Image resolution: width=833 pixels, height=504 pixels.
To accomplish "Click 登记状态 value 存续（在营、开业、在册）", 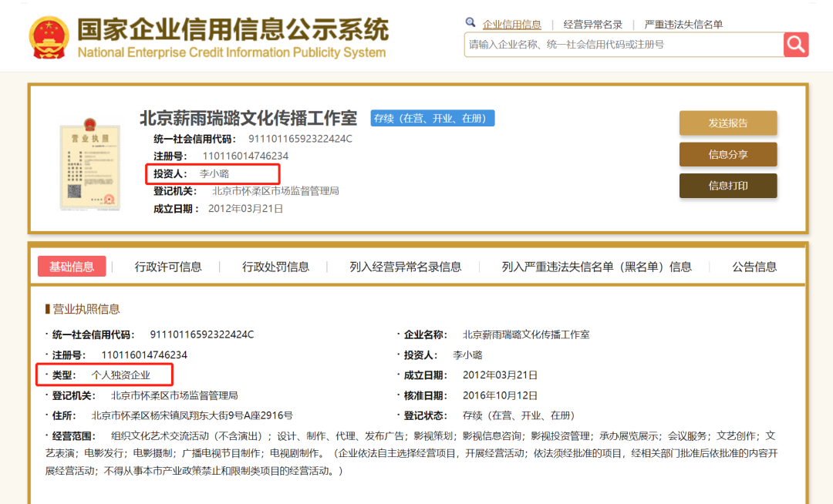I will pyautogui.click(x=521, y=415).
